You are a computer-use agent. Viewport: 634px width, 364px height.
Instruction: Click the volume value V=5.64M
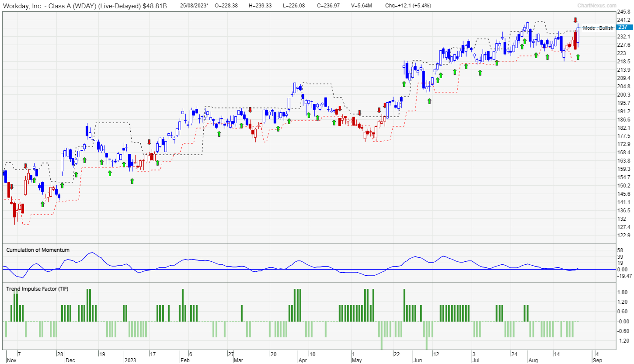[x=362, y=5]
